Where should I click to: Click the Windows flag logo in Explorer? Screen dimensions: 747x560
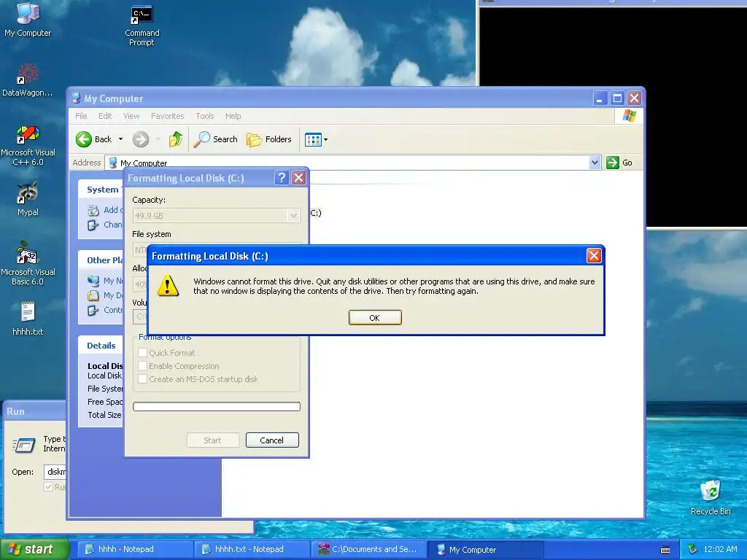pyautogui.click(x=629, y=116)
